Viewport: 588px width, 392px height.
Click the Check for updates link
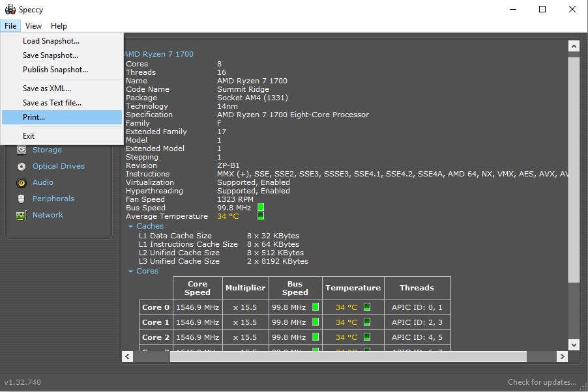click(x=542, y=382)
